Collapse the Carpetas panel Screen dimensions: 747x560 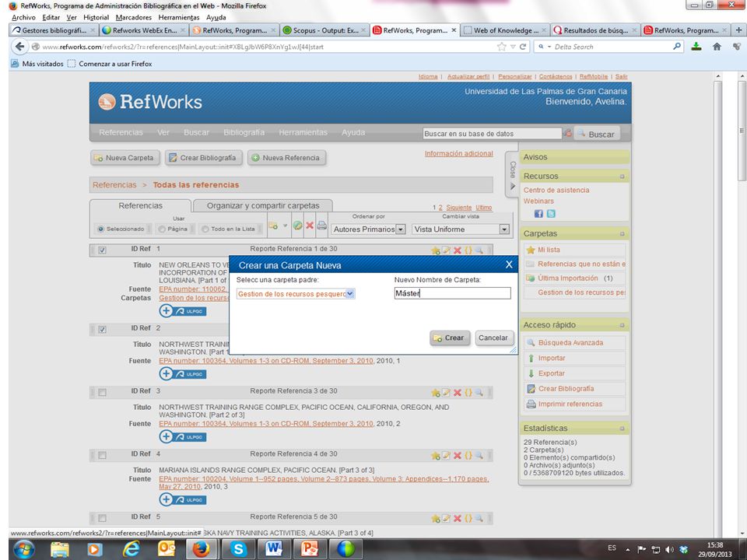(x=622, y=234)
